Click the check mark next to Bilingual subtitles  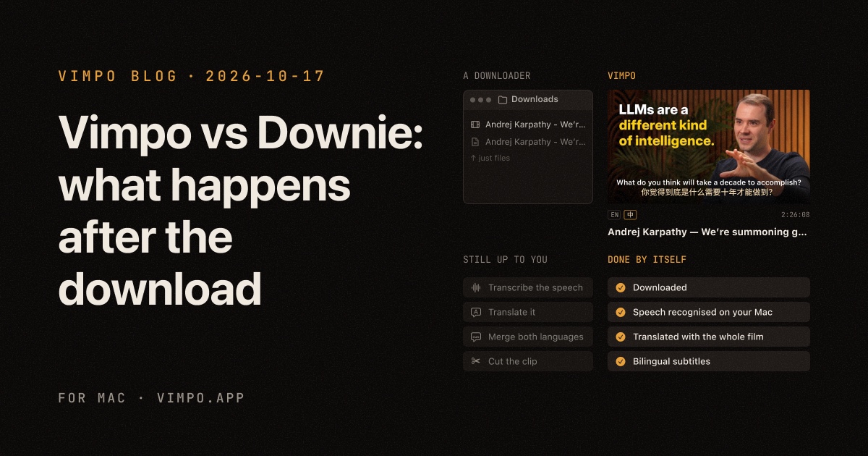click(x=621, y=361)
